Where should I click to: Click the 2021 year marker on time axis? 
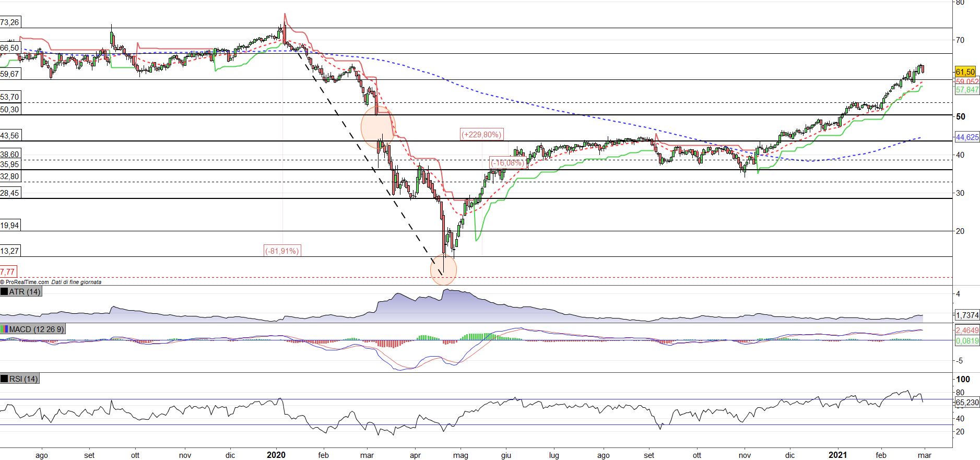[x=839, y=455]
